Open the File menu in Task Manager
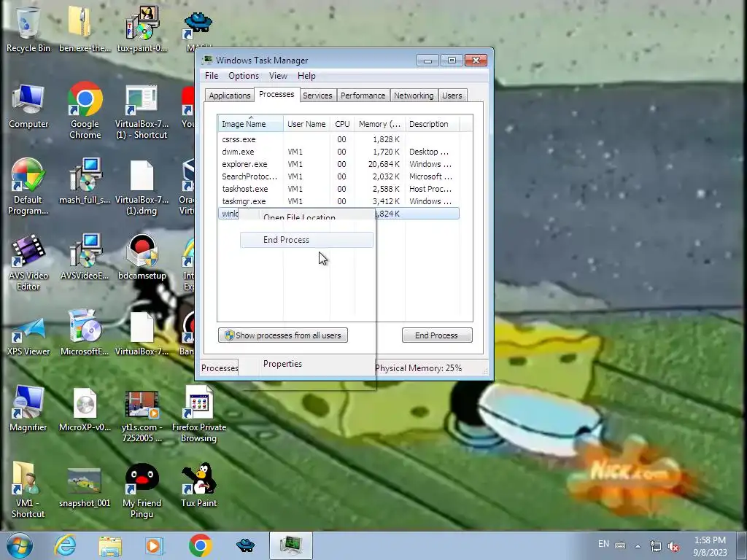 click(x=212, y=76)
